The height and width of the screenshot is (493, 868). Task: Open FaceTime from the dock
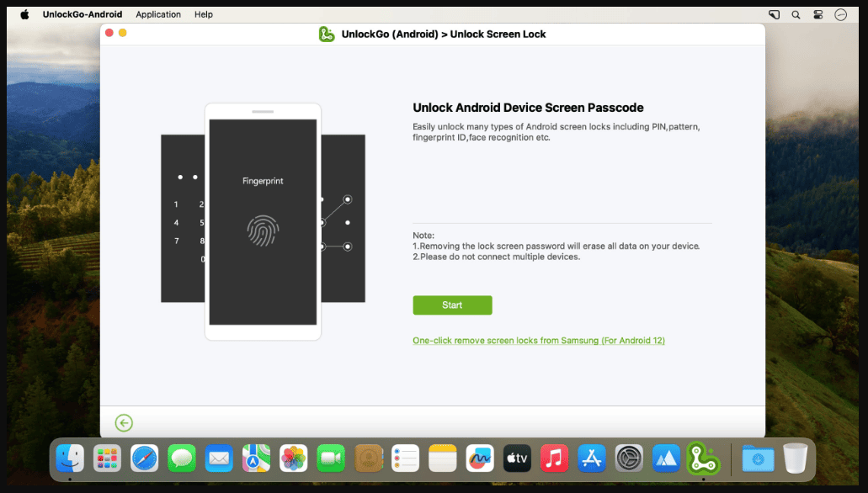pyautogui.click(x=331, y=459)
